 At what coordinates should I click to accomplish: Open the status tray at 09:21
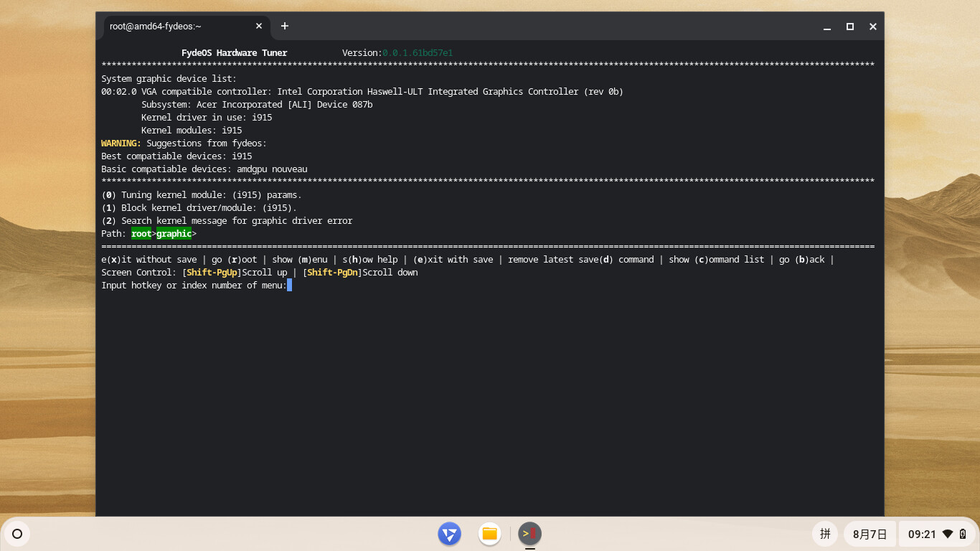938,534
